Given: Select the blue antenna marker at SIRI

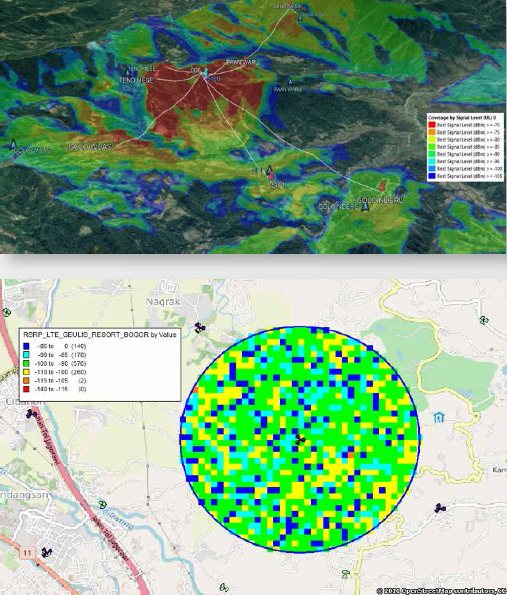Looking at the screenshot, I should pyautogui.click(x=269, y=169).
